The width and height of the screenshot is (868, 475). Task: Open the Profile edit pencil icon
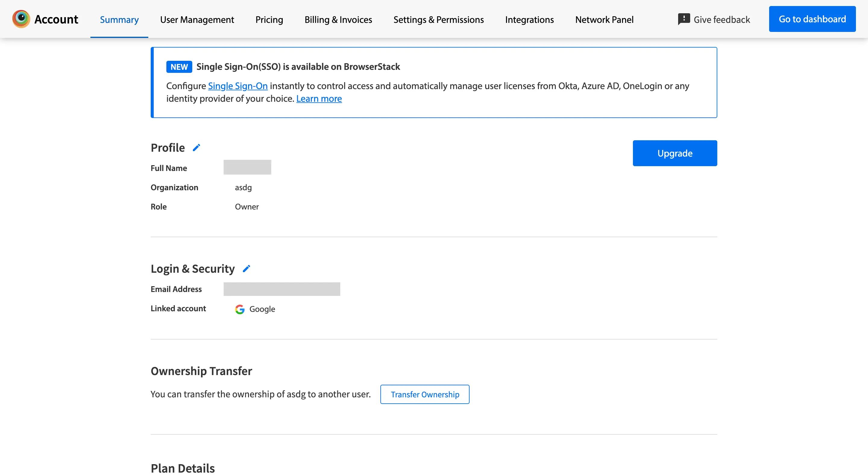(x=197, y=147)
